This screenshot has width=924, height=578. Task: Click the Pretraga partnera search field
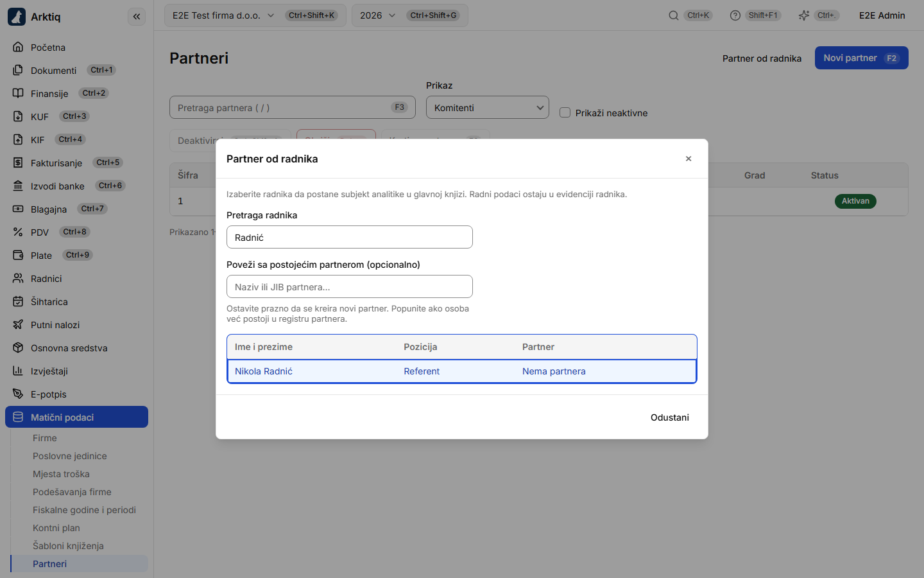[293, 107]
